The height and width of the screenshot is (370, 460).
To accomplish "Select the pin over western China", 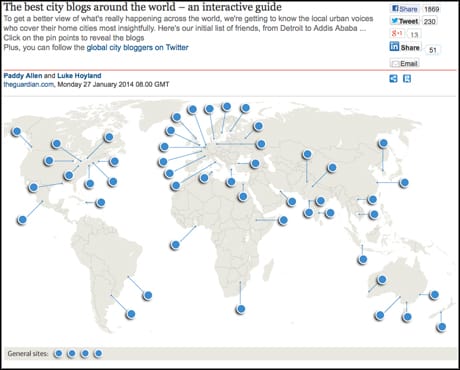I will coord(332,168).
